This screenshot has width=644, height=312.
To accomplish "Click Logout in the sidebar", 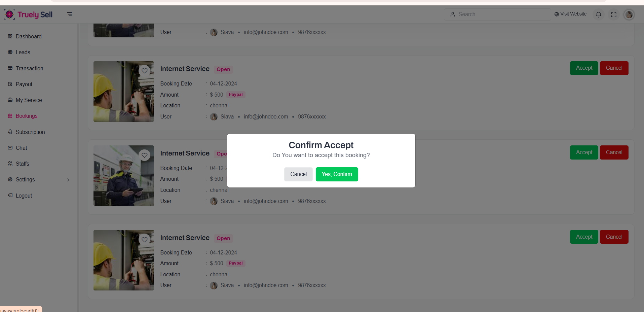I will 24,196.
